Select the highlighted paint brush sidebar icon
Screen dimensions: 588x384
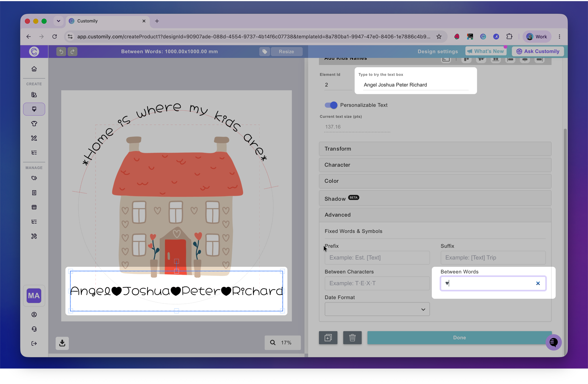tap(34, 109)
